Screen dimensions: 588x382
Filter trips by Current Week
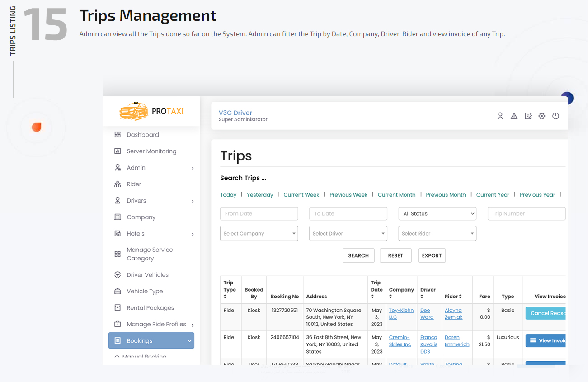[x=301, y=195]
